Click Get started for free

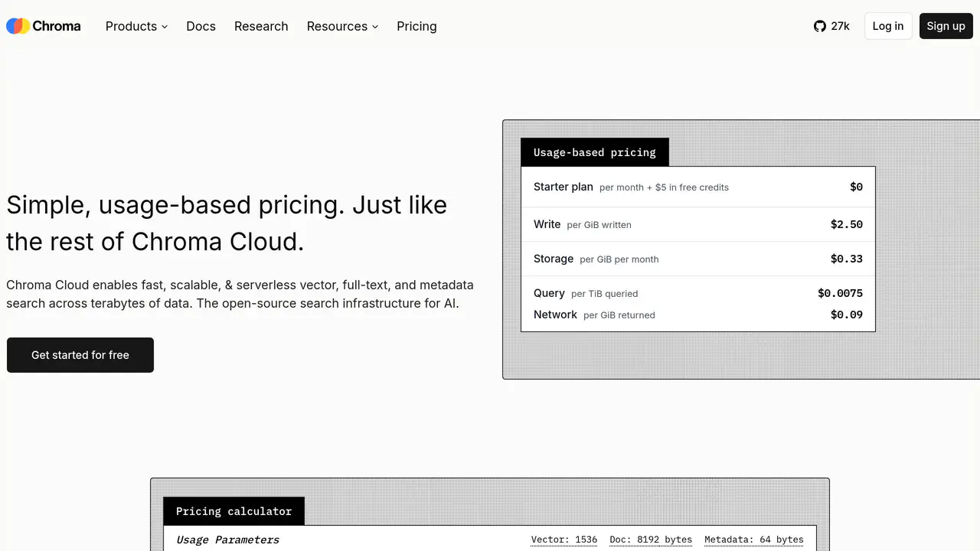pyautogui.click(x=80, y=355)
